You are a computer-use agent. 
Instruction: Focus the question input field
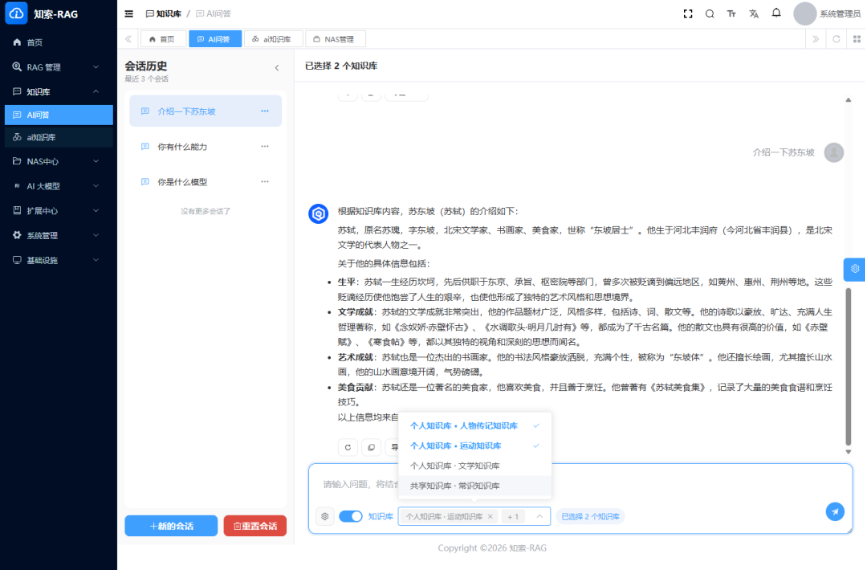[580, 484]
